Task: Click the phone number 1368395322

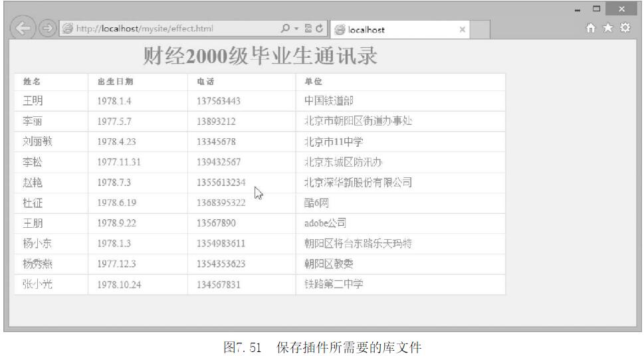Action: [x=221, y=203]
